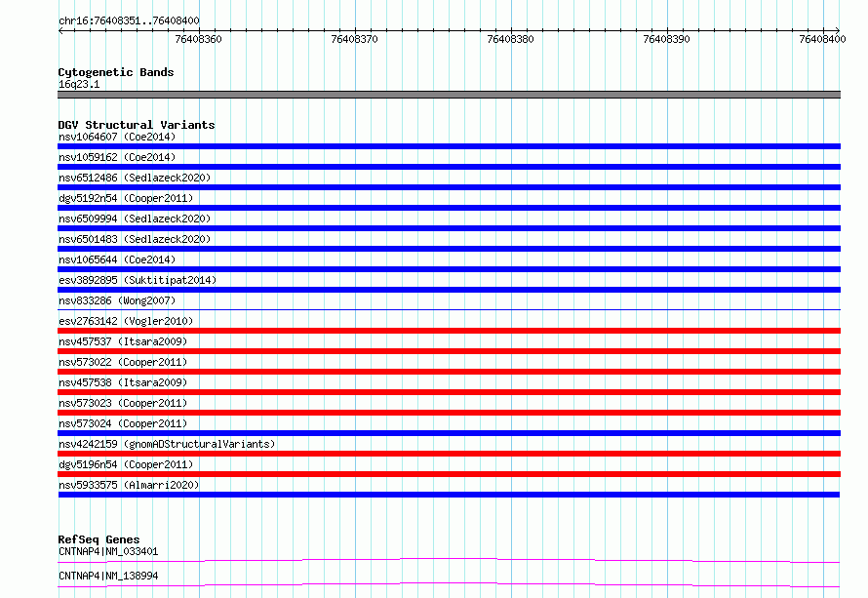
Task: Open variant nsv4242159 (gnomADStructuralVariants)
Action: coord(167,444)
